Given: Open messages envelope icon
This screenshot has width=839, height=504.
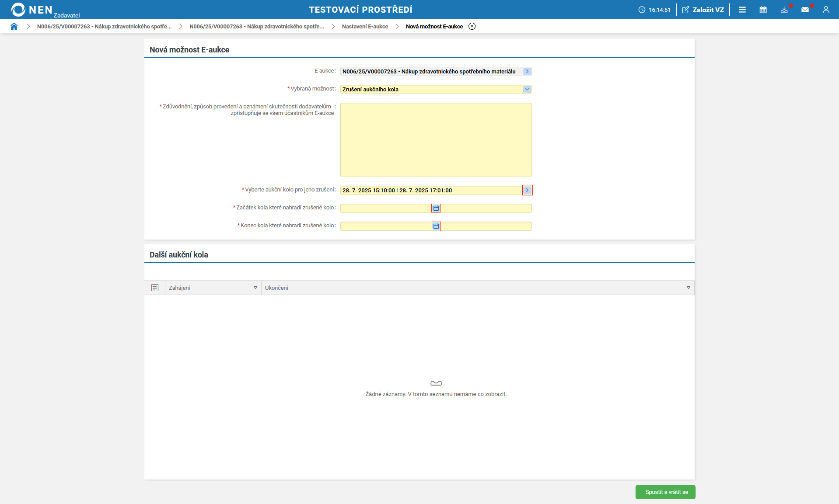Looking at the screenshot, I should [x=805, y=10].
